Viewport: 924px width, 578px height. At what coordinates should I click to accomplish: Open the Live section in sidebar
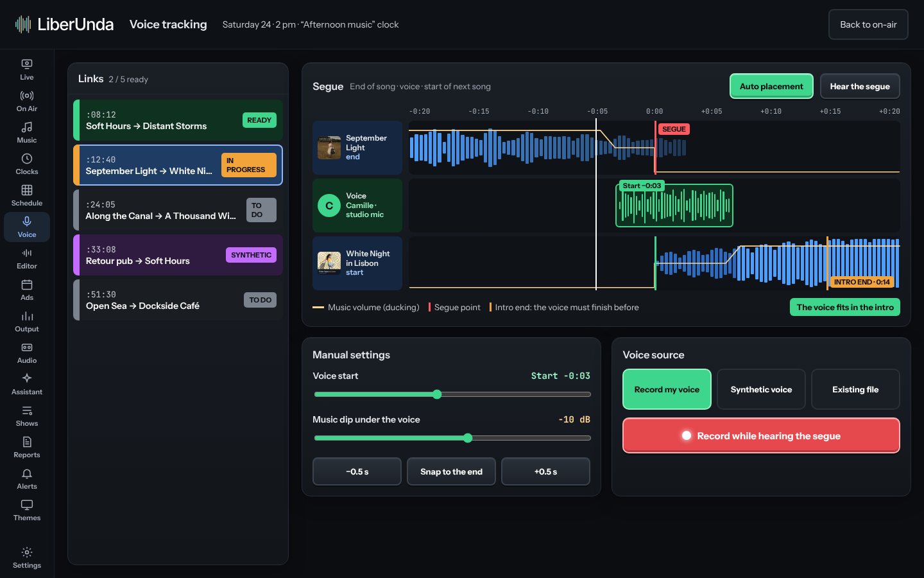coord(27,70)
